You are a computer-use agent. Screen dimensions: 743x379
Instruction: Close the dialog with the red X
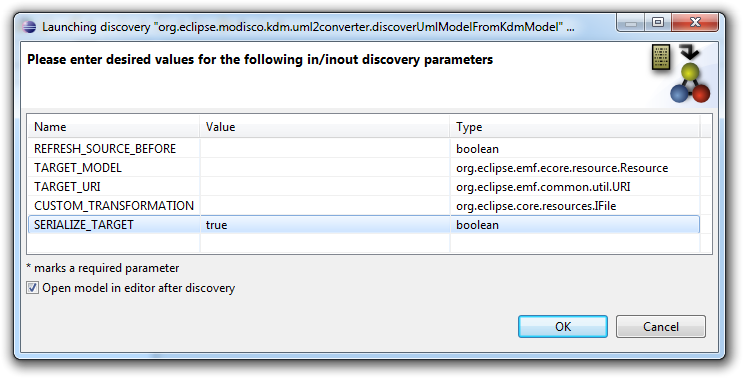coord(695,22)
